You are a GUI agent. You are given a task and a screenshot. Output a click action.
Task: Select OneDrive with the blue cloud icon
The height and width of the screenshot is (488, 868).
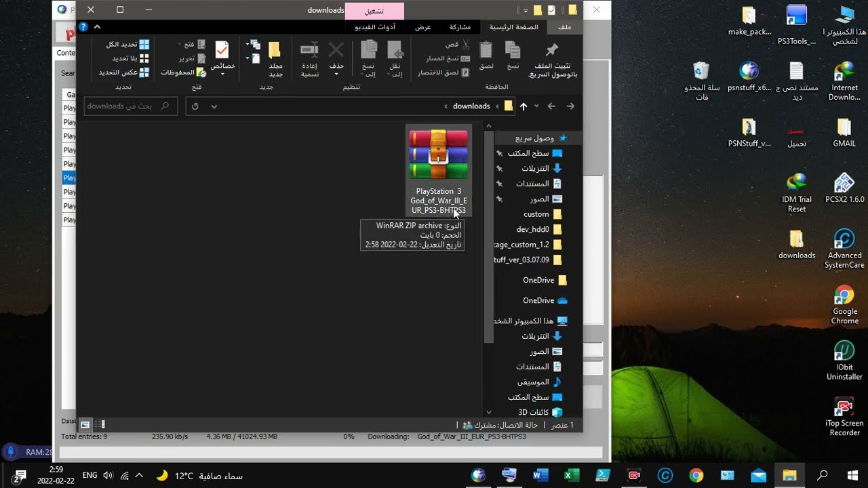(545, 300)
